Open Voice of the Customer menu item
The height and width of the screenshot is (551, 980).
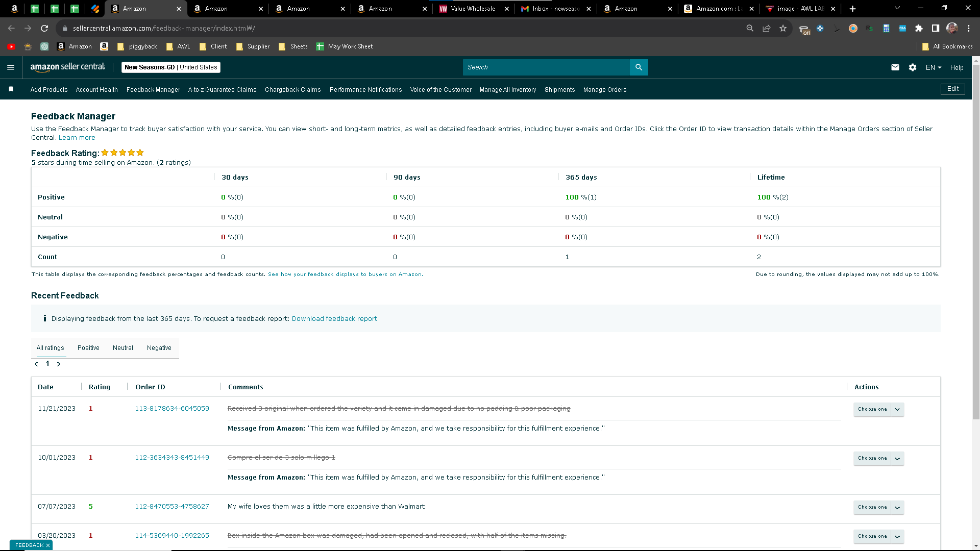click(x=441, y=90)
